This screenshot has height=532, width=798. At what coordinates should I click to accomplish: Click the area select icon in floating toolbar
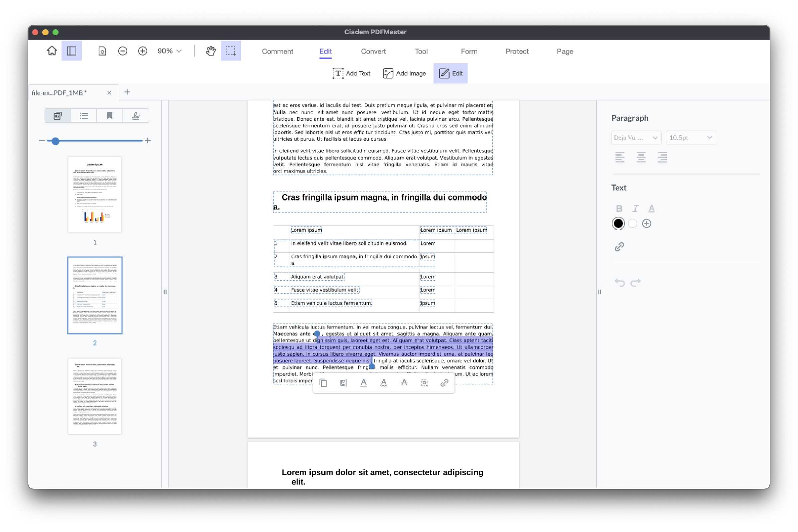(424, 383)
